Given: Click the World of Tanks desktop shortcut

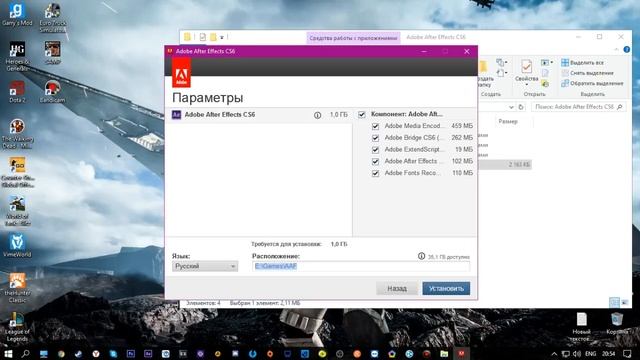Looking at the screenshot, I should tap(17, 211).
